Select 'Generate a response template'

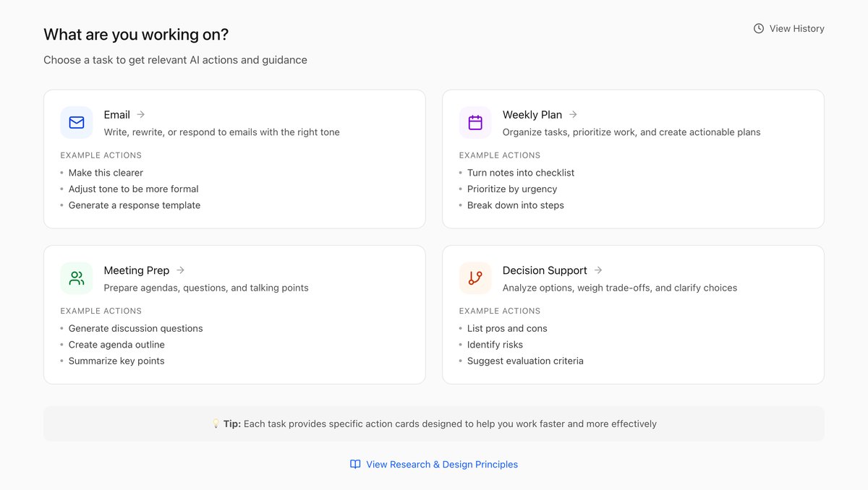click(135, 205)
